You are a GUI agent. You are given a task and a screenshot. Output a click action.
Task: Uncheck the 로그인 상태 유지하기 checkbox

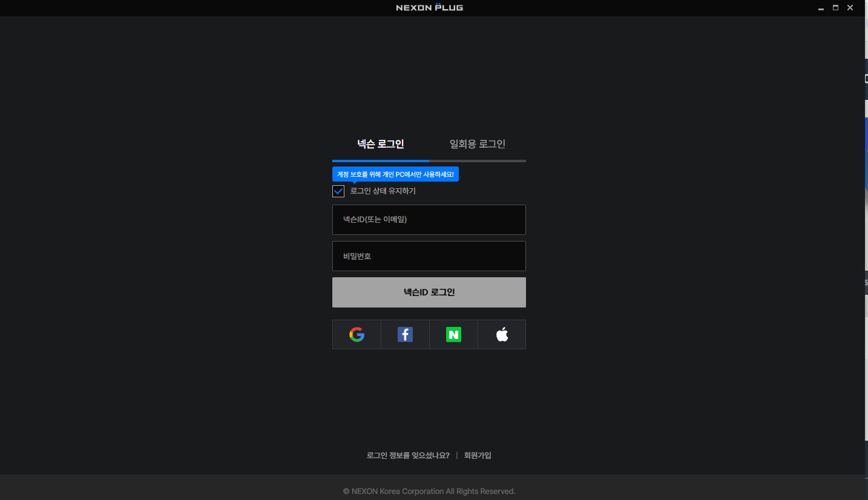[338, 191]
